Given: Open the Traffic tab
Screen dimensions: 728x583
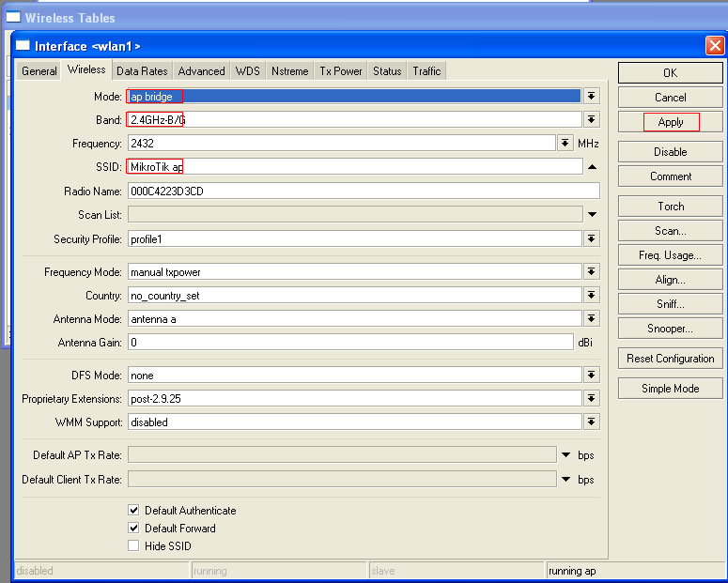Looking at the screenshot, I should point(426,71).
